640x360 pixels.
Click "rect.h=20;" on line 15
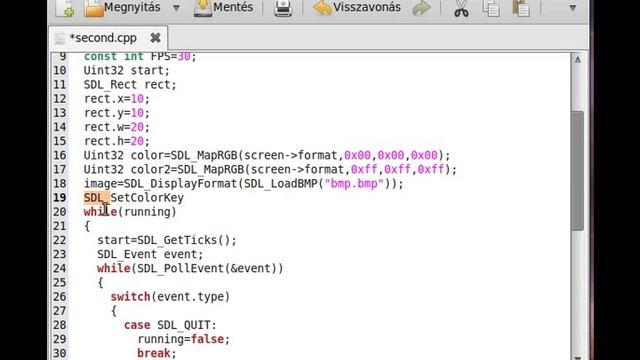point(117,141)
